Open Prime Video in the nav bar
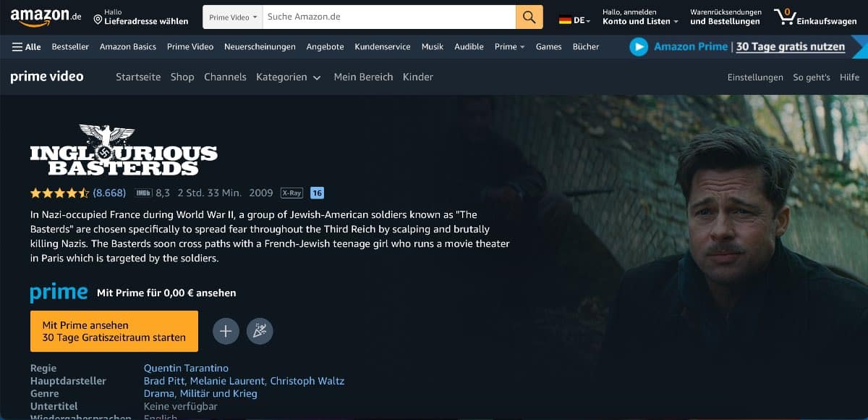Viewport: 868px width, 420px height. click(190, 46)
